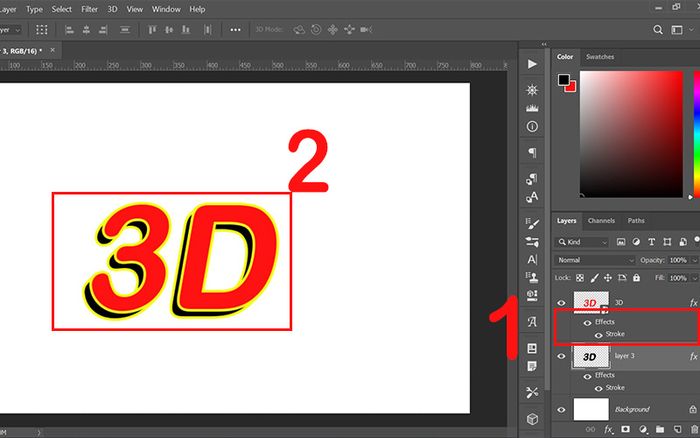Click Align right edges icon
This screenshot has height=438, width=700.
point(103,29)
